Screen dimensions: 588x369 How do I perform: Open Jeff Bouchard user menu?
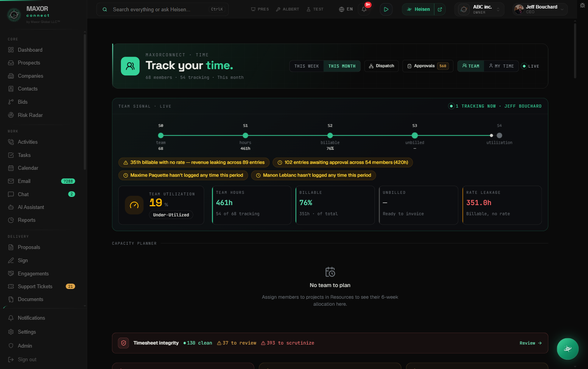[539, 9]
